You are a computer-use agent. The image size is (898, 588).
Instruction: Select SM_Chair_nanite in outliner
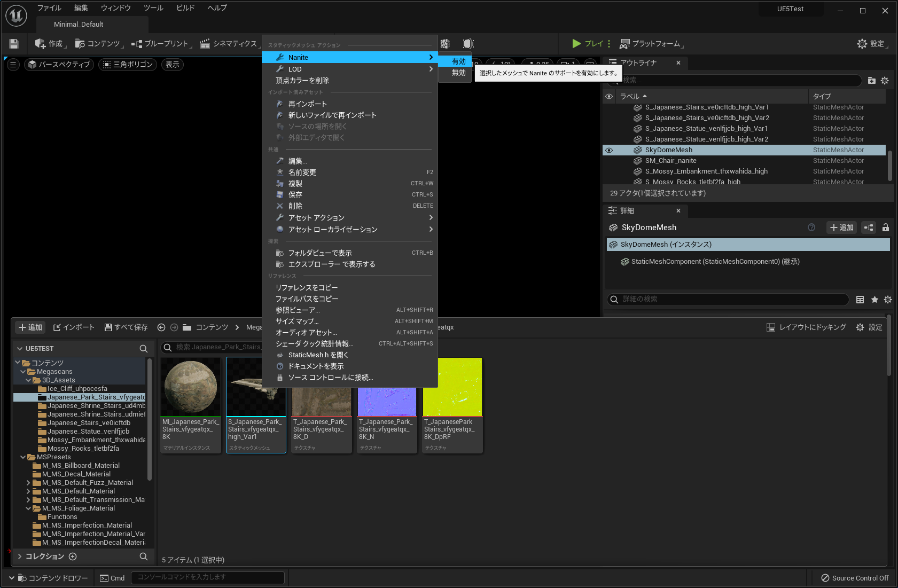click(x=744, y=161)
